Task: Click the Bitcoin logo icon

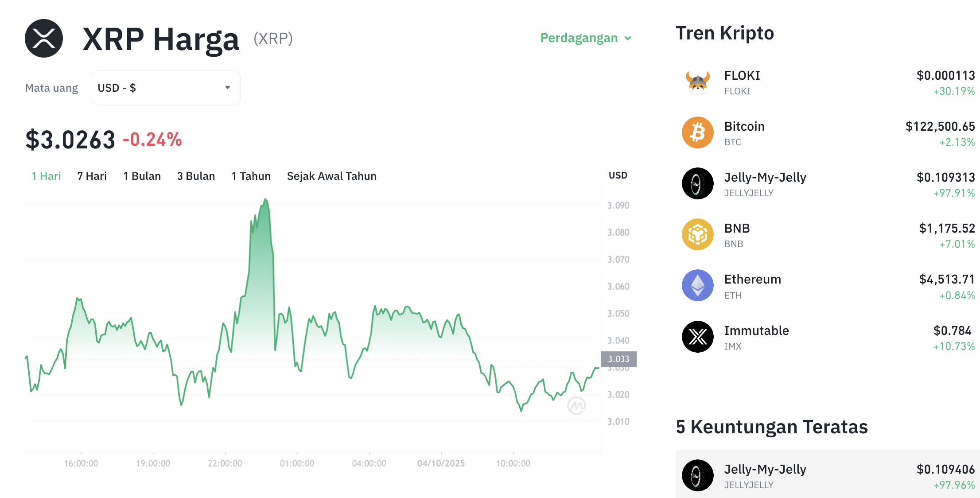Action: (x=698, y=133)
